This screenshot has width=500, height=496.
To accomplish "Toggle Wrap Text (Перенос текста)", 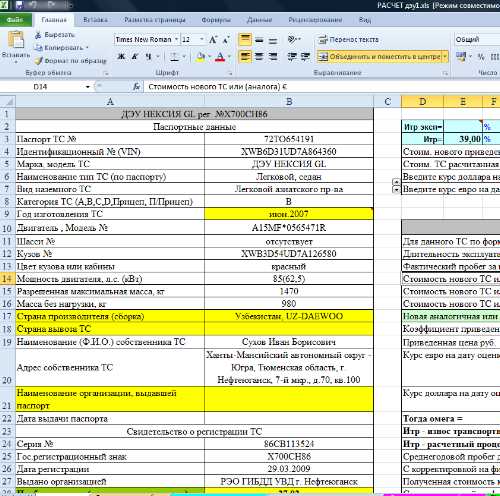I will [348, 40].
